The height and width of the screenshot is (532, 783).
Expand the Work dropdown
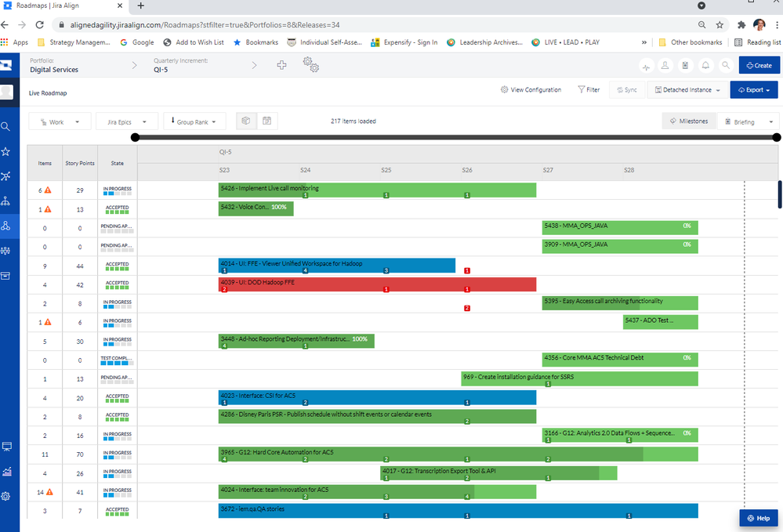tap(60, 121)
